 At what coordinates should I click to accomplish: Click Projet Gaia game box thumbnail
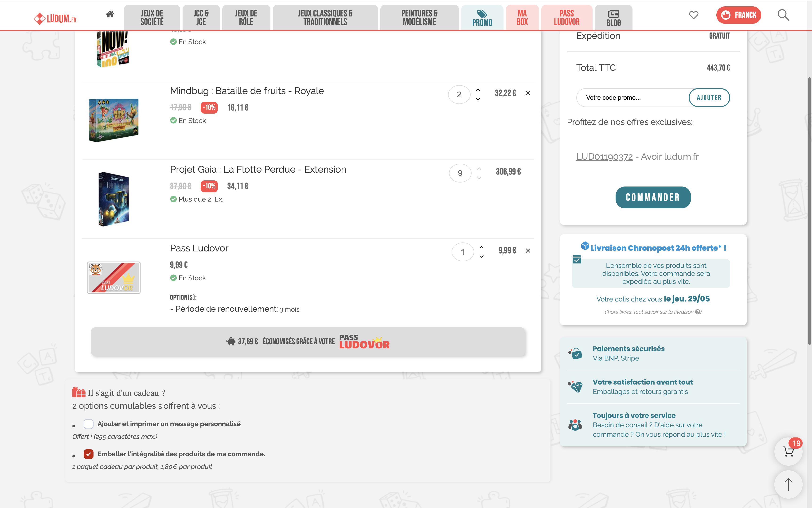[113, 199]
